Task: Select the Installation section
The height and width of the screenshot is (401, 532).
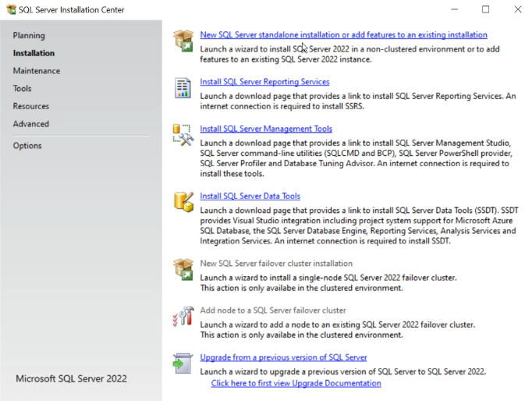Action: point(34,53)
